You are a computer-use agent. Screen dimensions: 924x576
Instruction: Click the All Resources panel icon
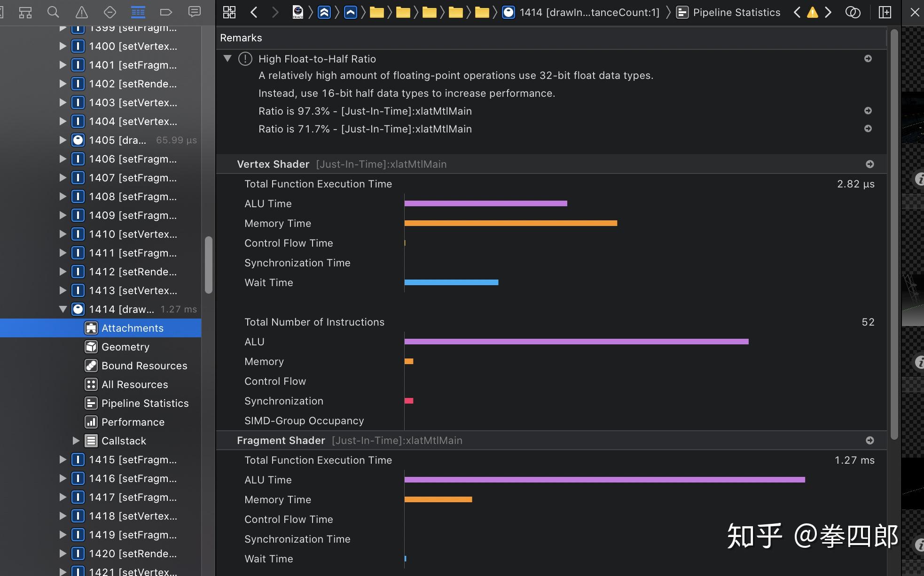click(x=90, y=383)
